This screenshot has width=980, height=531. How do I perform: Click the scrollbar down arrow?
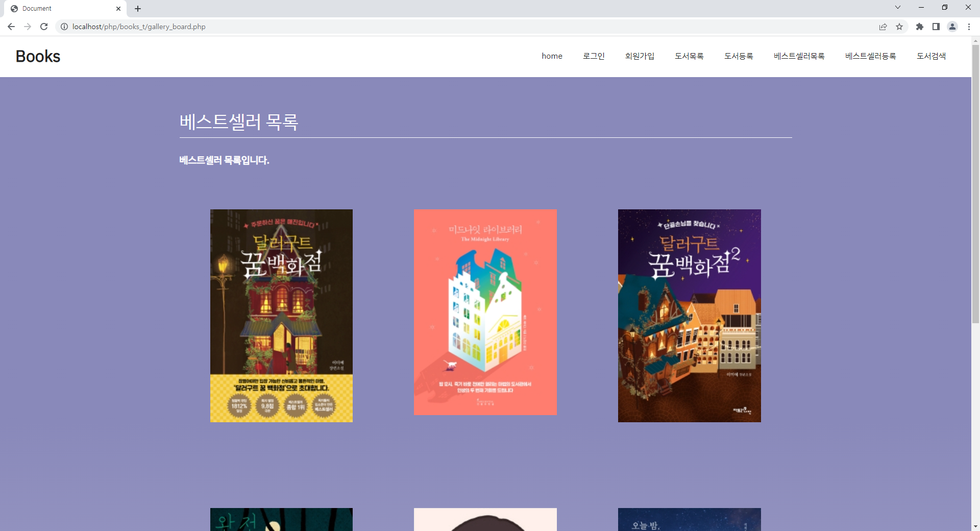pos(975,526)
